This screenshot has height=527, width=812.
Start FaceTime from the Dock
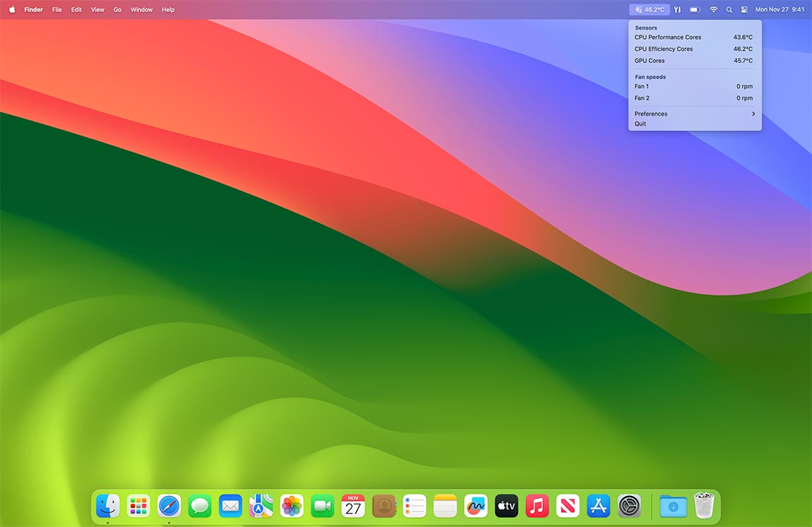click(322, 506)
